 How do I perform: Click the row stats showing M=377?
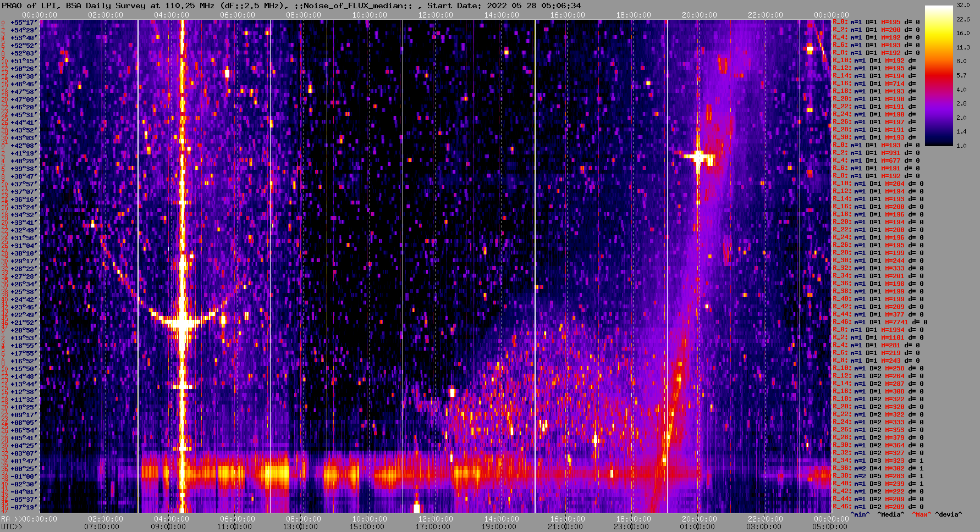coord(878,314)
